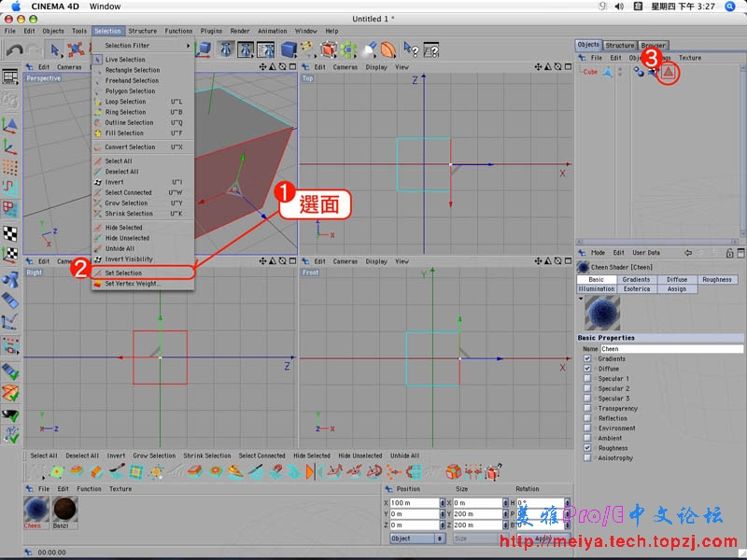Image resolution: width=747 pixels, height=560 pixels.
Task: Click the Brush tool in the bottom toolbar
Action: 118,471
